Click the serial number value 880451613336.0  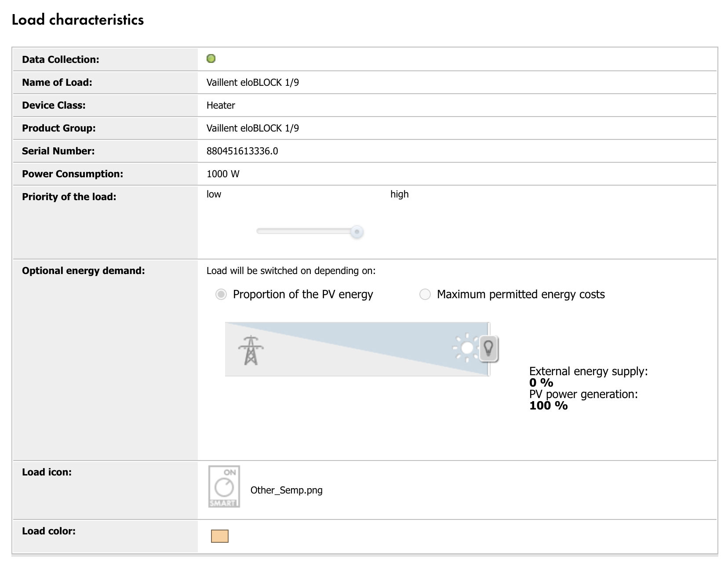(x=242, y=151)
